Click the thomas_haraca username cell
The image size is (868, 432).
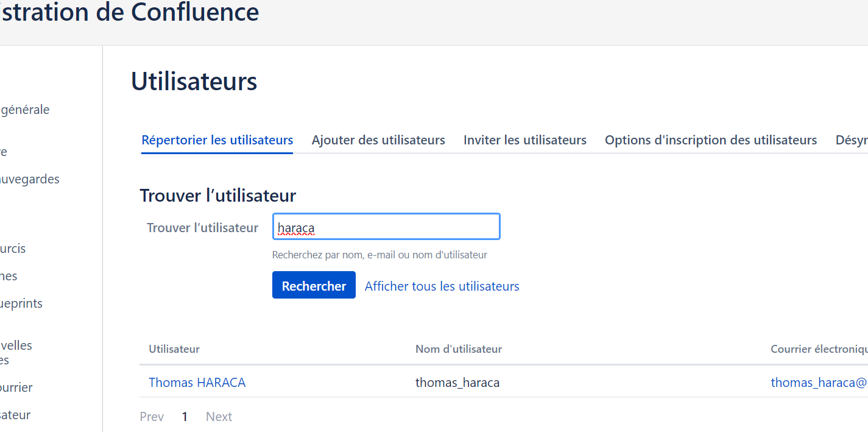click(457, 383)
